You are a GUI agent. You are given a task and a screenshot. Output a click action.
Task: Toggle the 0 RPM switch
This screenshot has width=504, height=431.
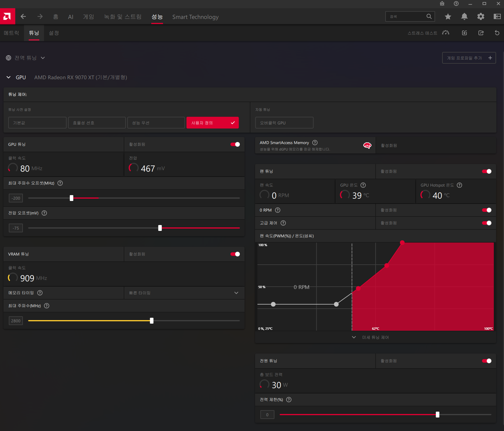(x=487, y=210)
